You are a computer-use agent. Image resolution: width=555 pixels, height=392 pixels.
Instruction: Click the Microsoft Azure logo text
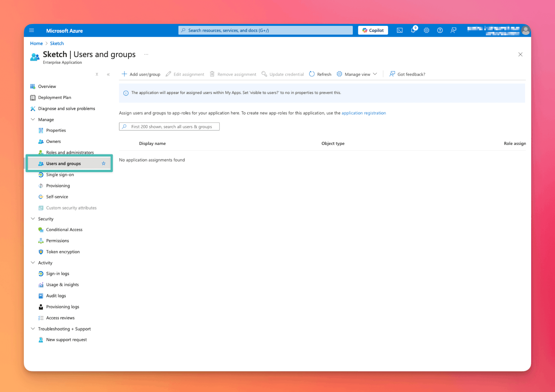(64, 31)
